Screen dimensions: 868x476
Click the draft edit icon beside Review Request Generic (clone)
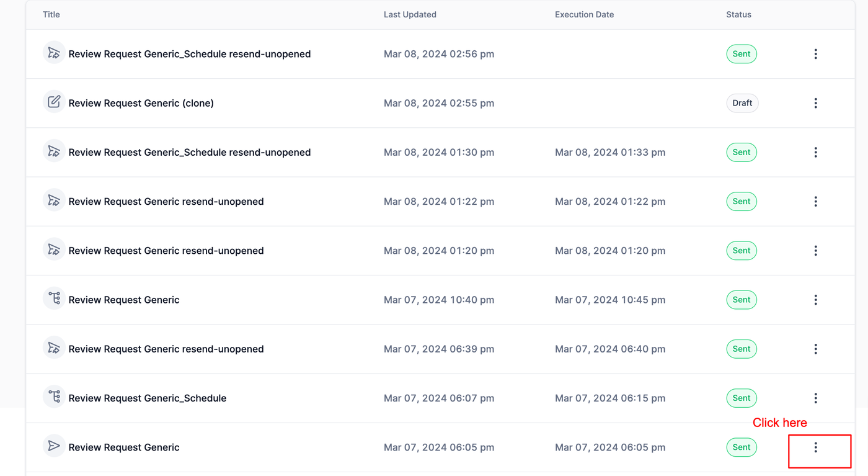click(x=54, y=102)
